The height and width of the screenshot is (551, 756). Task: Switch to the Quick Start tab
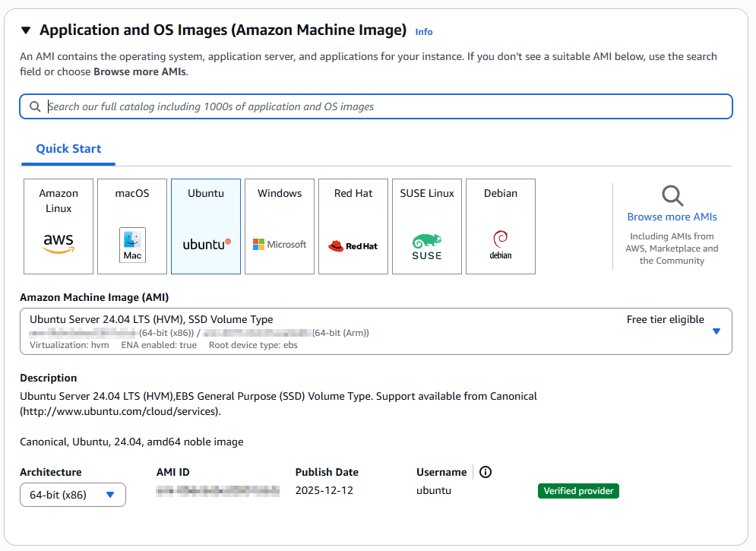[68, 150]
